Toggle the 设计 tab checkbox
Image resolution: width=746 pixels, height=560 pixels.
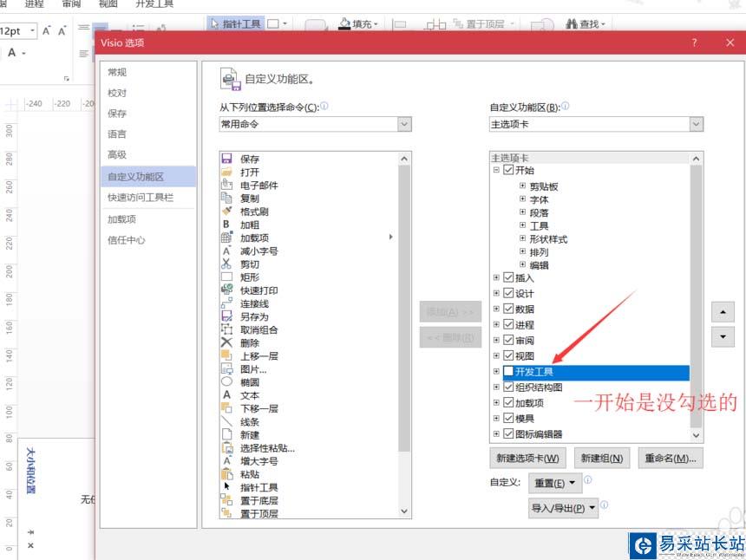click(x=508, y=293)
